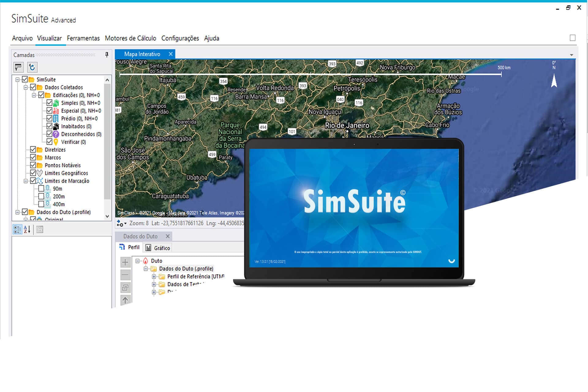Click the Camadas tree scrollbar thumb
The width and height of the screenshot is (588, 392).
pyautogui.click(x=107, y=142)
